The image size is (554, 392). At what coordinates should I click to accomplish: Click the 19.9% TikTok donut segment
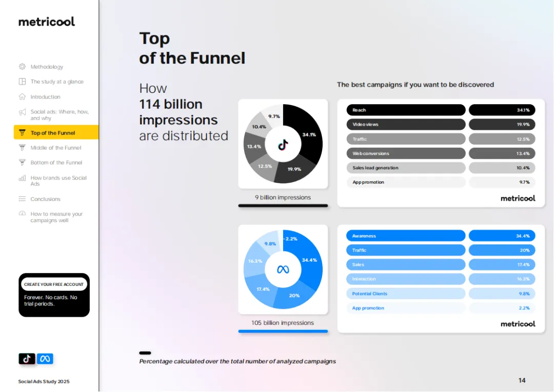[294, 170]
